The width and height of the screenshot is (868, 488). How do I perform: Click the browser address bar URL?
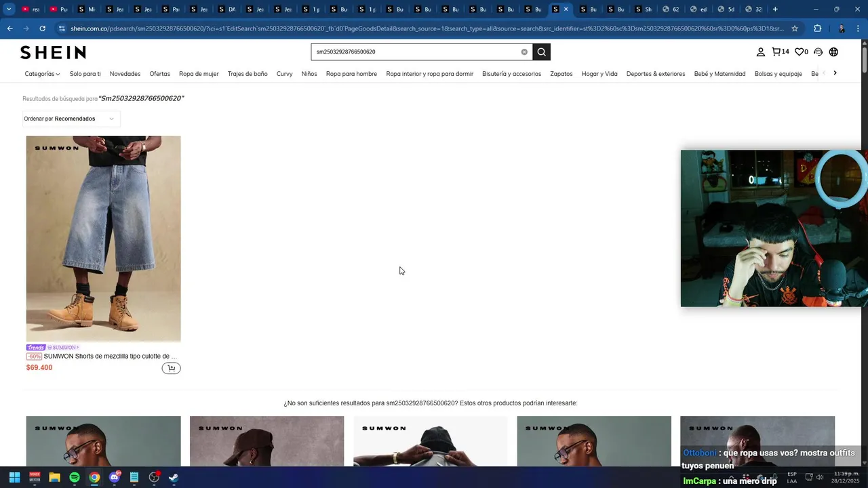click(x=426, y=28)
